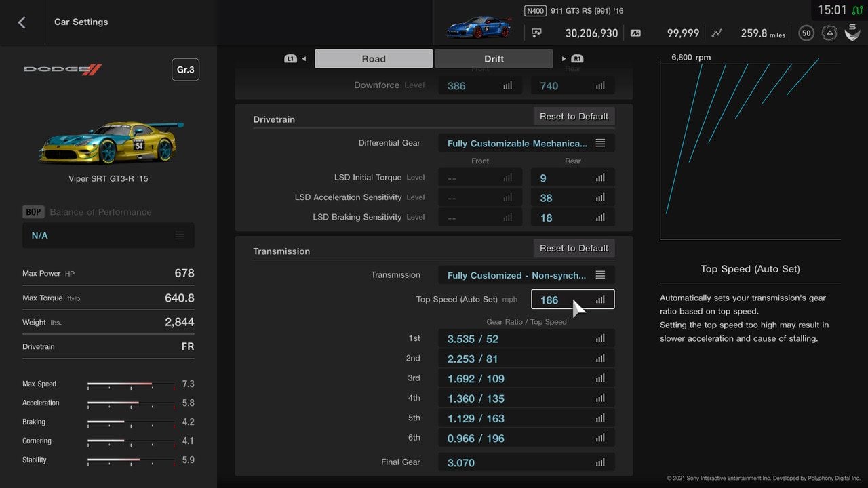Click the Acceleration 5.8 performance bar

[131, 403]
